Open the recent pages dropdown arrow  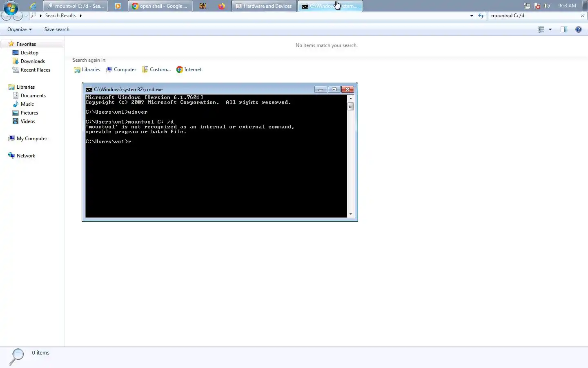(26, 16)
